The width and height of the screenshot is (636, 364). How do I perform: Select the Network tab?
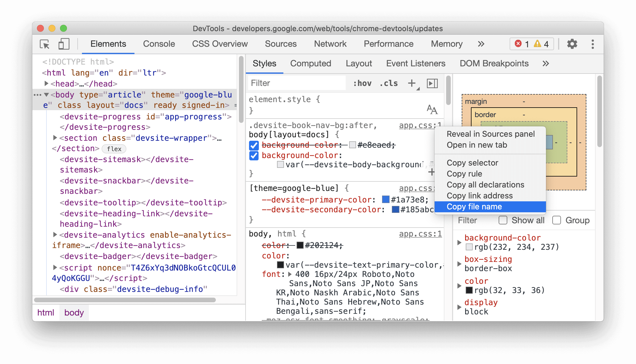coord(331,43)
